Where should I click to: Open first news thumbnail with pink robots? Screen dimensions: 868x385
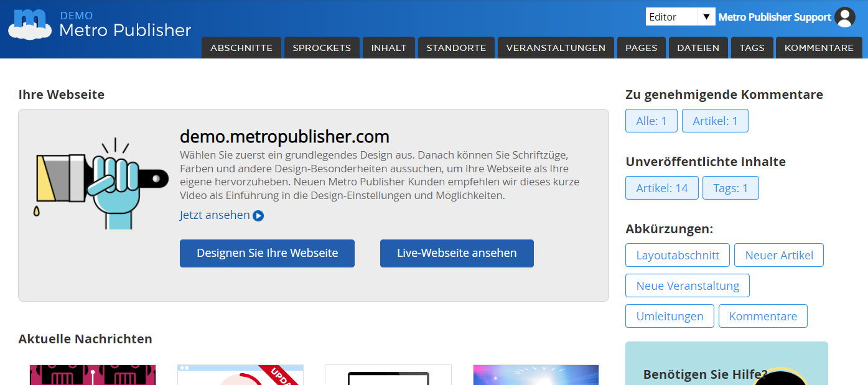(93, 374)
